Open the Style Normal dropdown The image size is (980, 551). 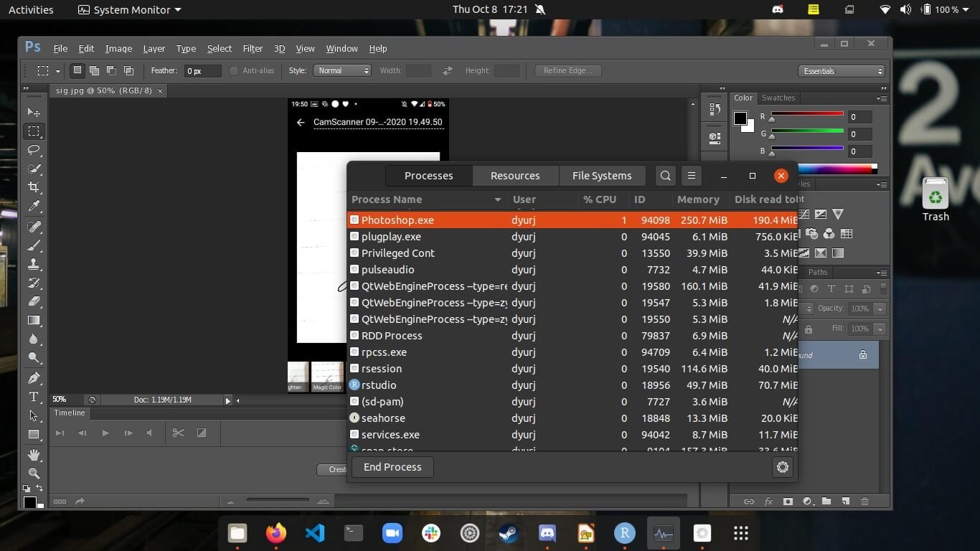(341, 70)
